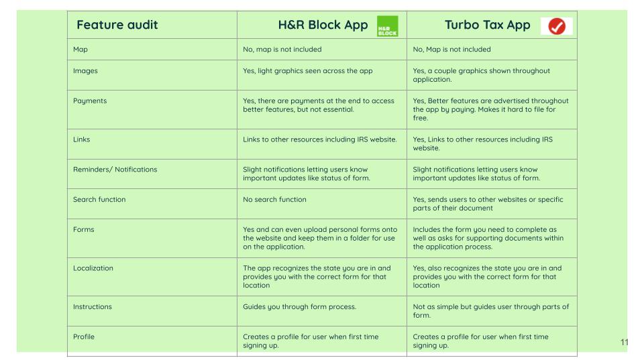Click "Yes, light graphics seen across the app"
644x362 pixels.
(307, 71)
